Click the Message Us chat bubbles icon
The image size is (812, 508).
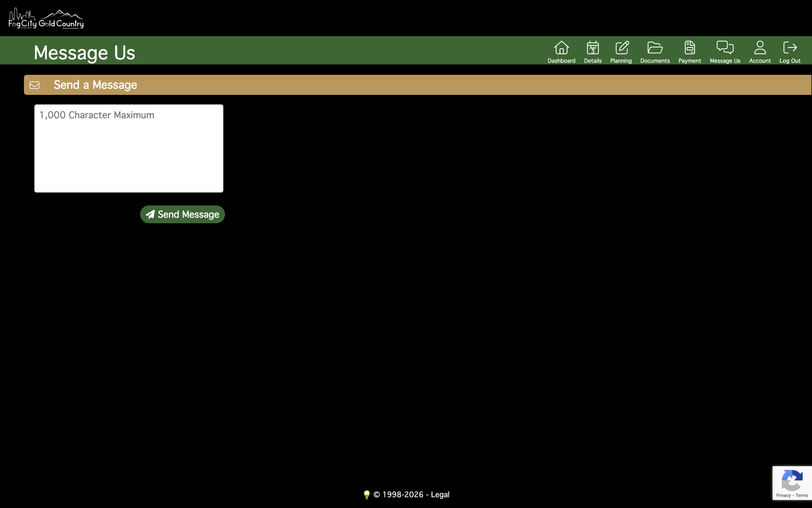(x=725, y=47)
